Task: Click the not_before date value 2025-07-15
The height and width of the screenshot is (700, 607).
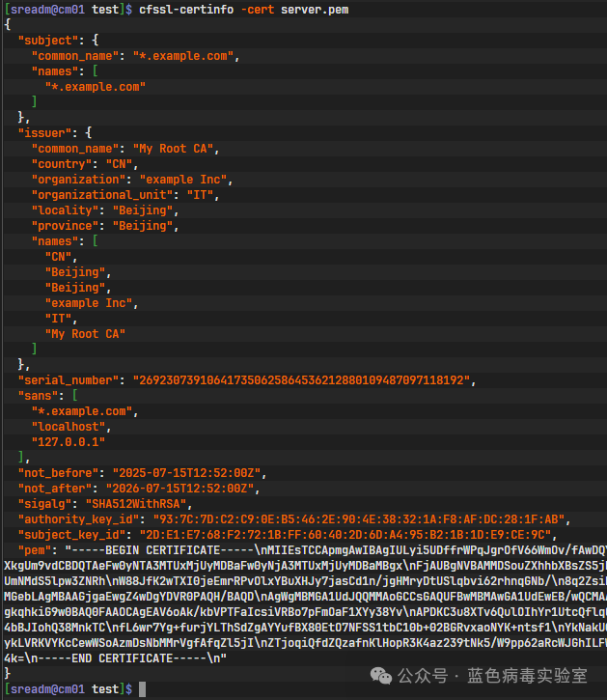Action: 185,473
